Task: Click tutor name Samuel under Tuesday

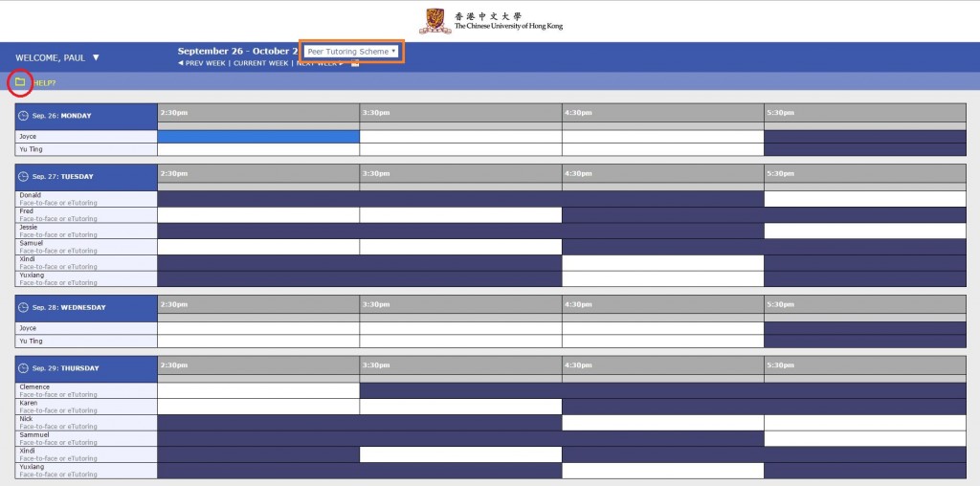Action: (x=32, y=243)
